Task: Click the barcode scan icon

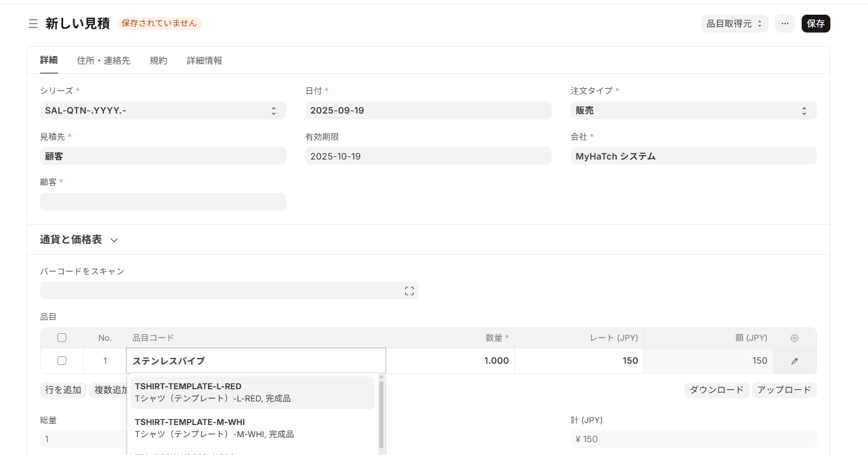Action: pyautogui.click(x=410, y=290)
